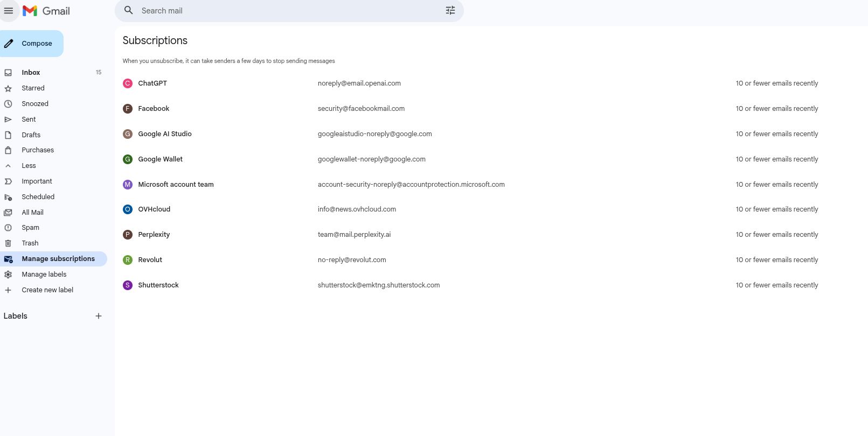Collapse sidebar with Less
The image size is (868, 436).
tap(29, 166)
